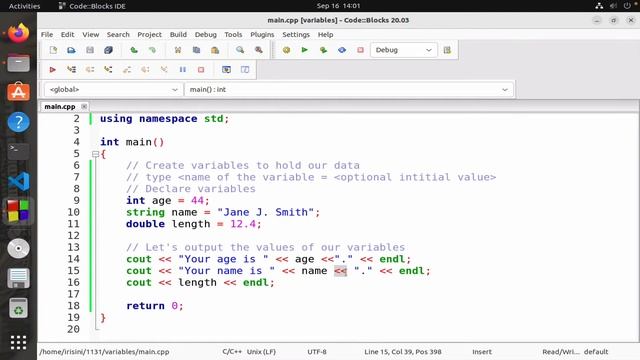Create a new file from toolbar

[53, 50]
